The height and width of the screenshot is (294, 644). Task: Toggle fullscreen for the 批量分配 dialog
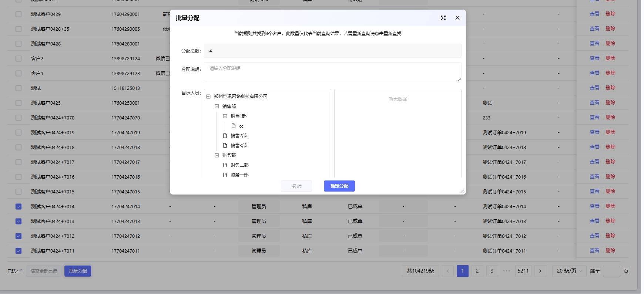pos(443,18)
